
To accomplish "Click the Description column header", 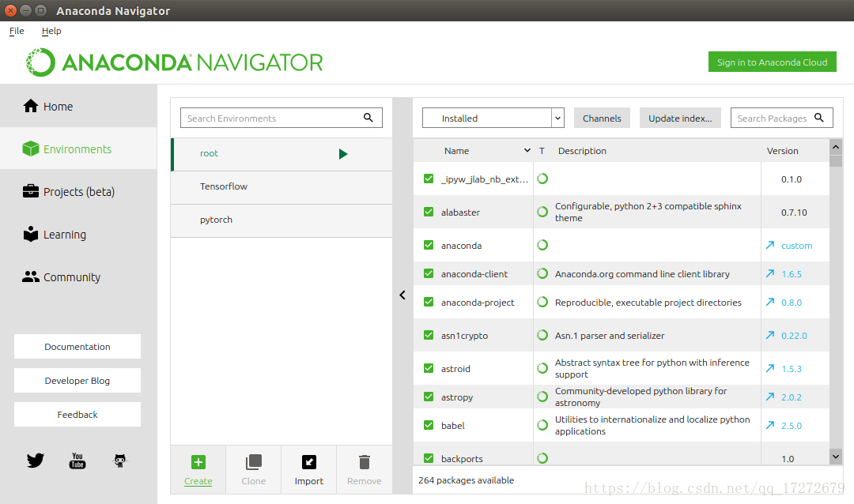I will pyautogui.click(x=582, y=151).
